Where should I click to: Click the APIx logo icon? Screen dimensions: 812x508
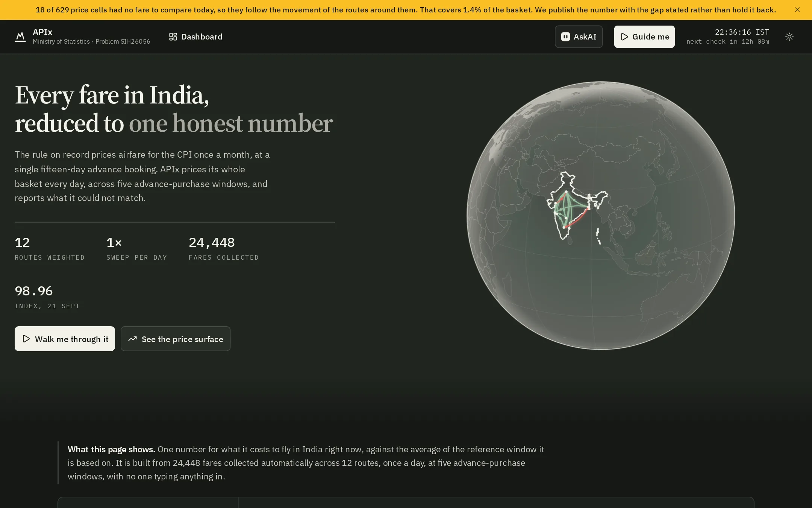coord(20,37)
